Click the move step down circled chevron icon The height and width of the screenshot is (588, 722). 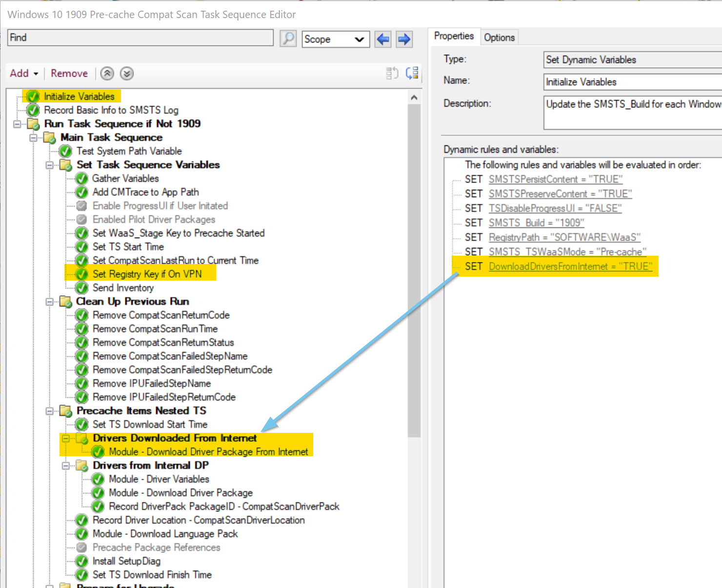coord(126,73)
